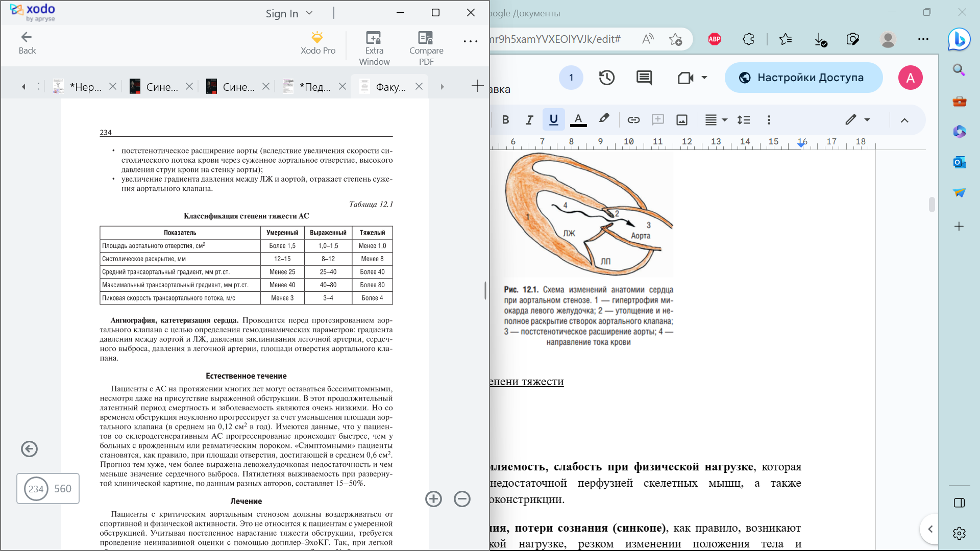Open line spacing options
980x551 pixels.
744,120
